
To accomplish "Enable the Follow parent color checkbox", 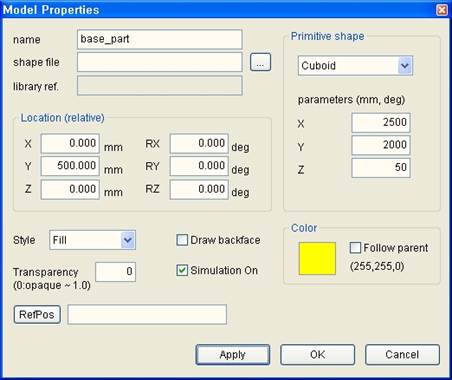I will tap(355, 248).
